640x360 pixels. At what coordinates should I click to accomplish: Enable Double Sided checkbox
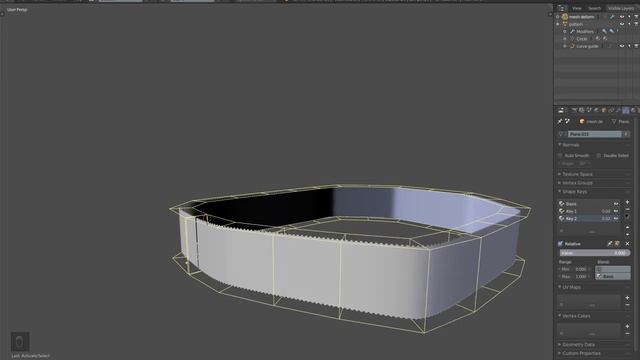599,156
